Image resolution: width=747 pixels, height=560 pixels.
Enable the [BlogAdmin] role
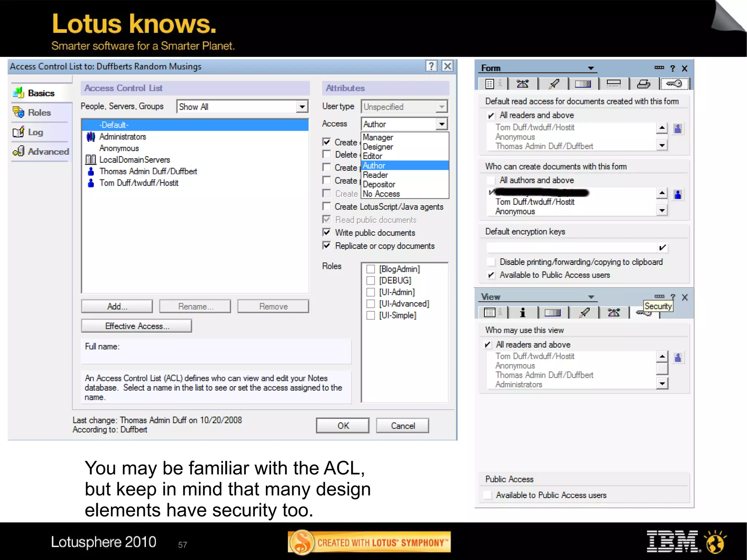point(371,269)
